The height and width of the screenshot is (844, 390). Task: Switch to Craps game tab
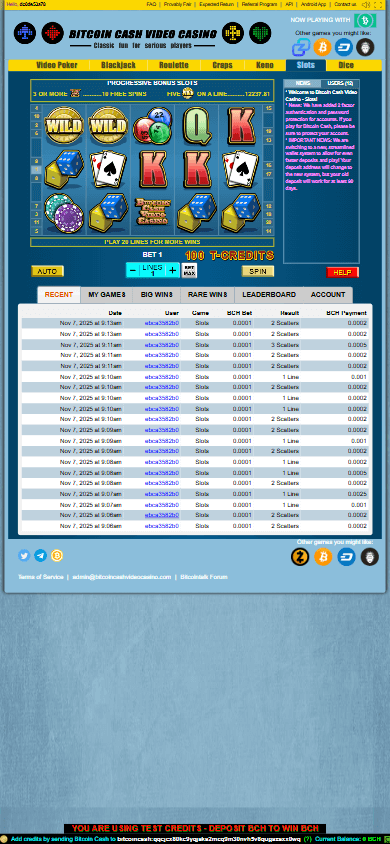pos(222,65)
